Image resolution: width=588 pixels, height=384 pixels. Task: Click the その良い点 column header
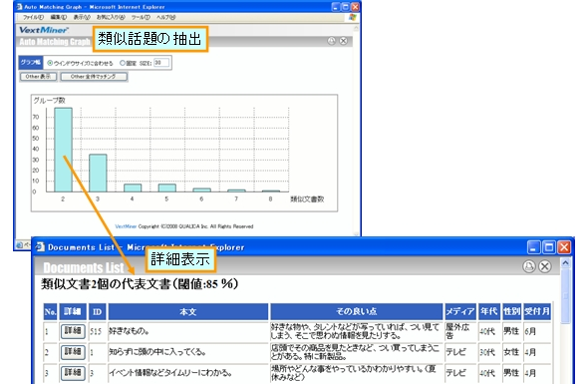(x=356, y=311)
